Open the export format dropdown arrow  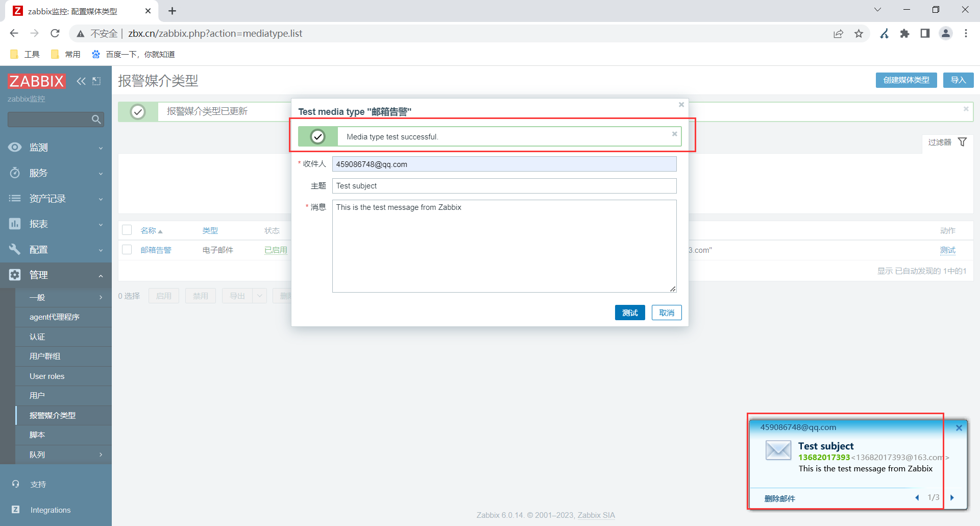tap(260, 296)
